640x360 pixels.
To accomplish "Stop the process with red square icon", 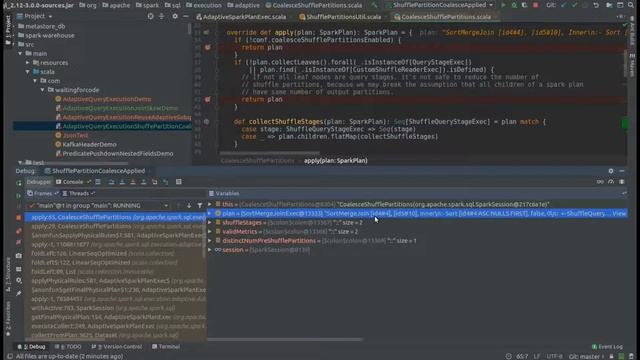I will [x=536, y=5].
